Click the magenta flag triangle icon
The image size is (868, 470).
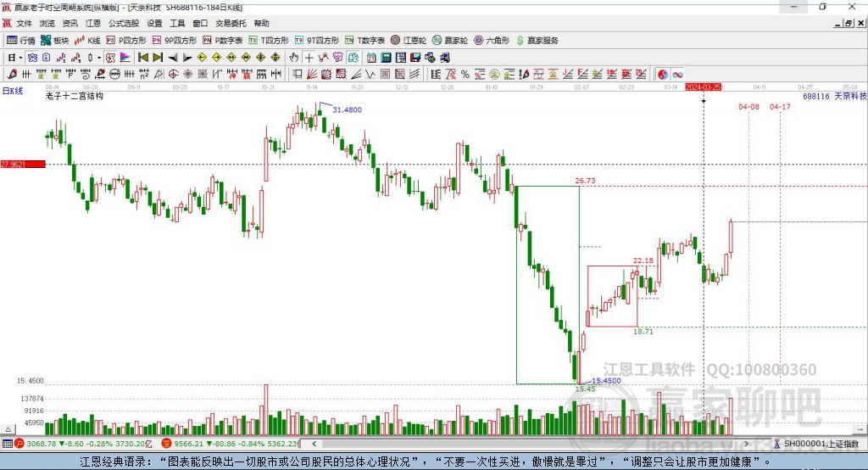point(125,57)
